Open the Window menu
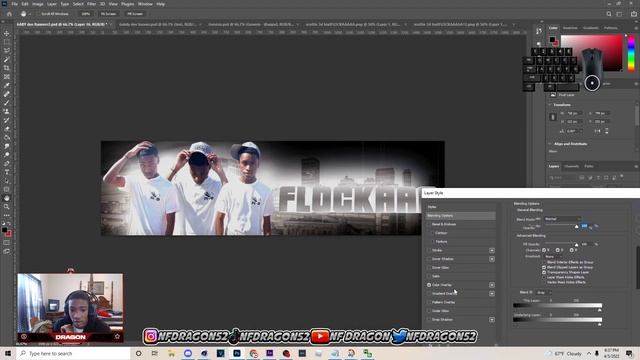 (x=145, y=4)
